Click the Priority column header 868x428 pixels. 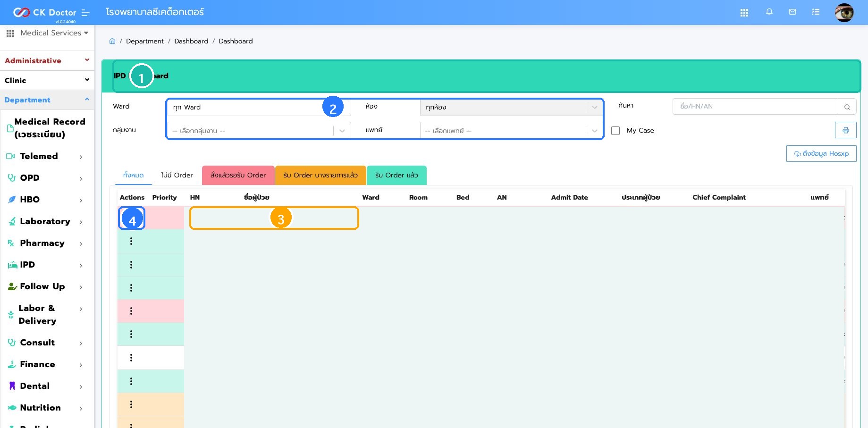(x=164, y=197)
